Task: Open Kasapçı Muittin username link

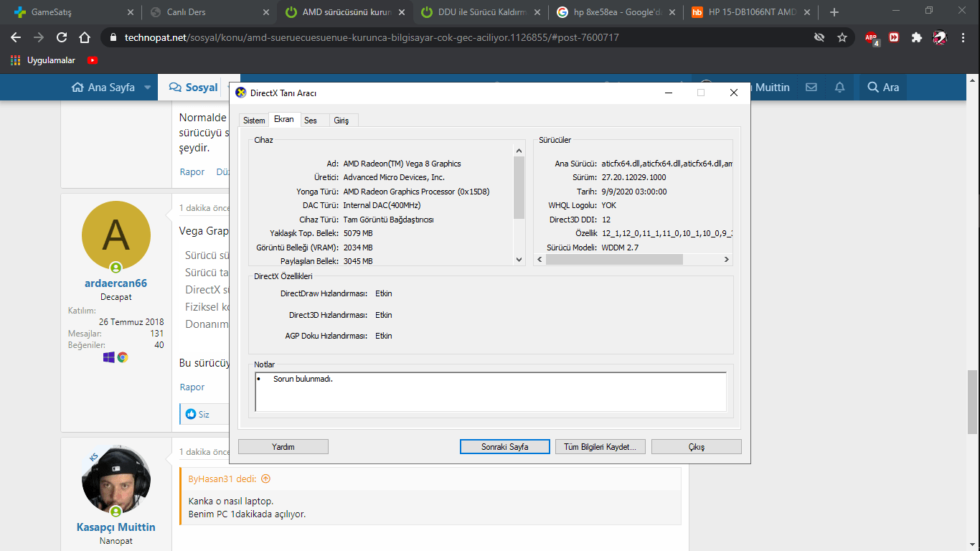Action: (x=116, y=527)
